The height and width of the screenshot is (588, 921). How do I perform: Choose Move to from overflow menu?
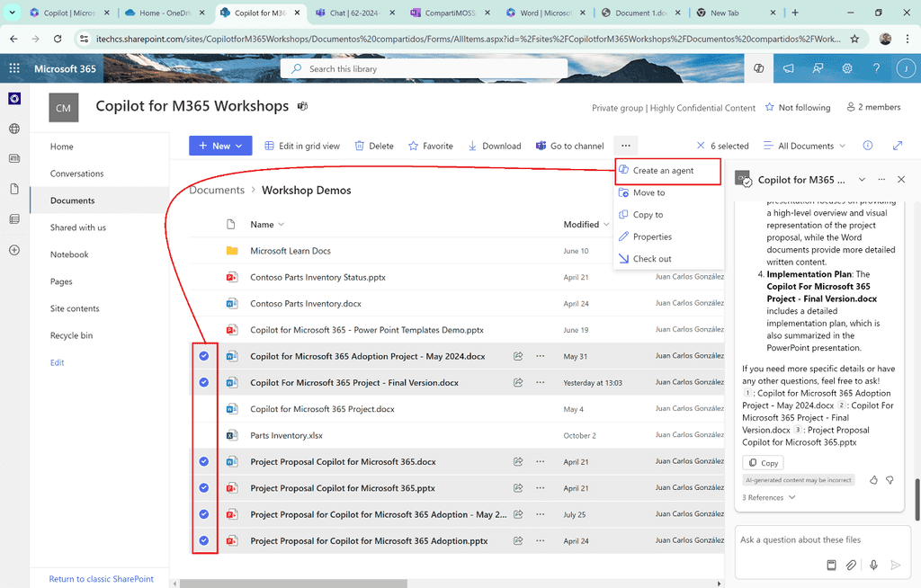click(668, 192)
